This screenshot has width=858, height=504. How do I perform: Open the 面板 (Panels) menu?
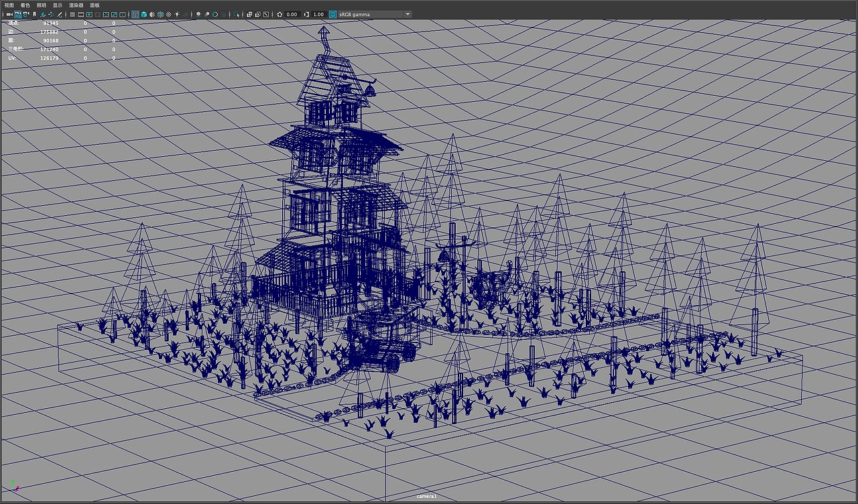coord(95,5)
